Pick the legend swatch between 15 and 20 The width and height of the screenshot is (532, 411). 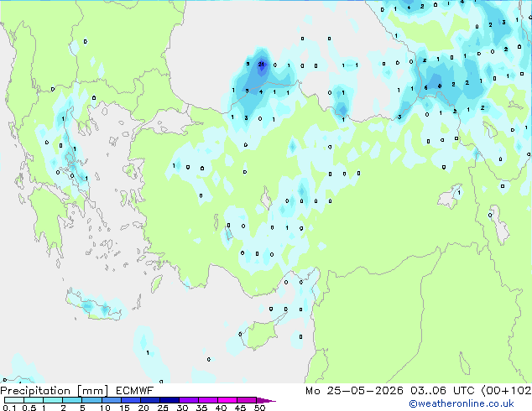[130, 400]
